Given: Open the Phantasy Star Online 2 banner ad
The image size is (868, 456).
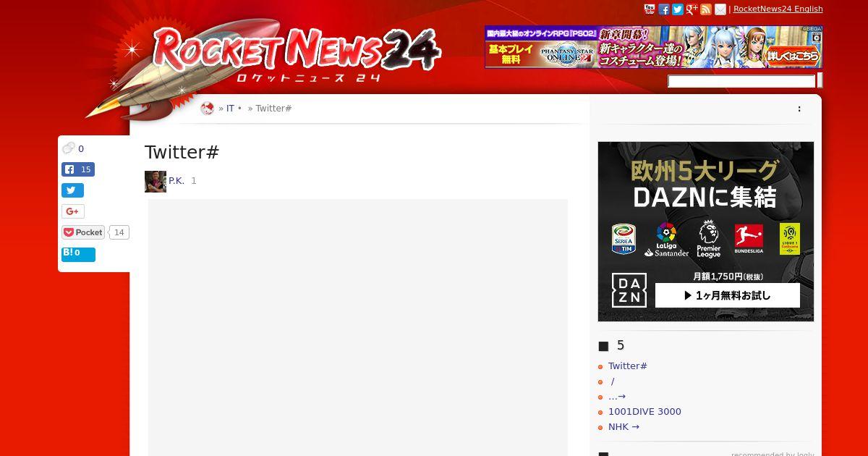Looking at the screenshot, I should (x=653, y=47).
